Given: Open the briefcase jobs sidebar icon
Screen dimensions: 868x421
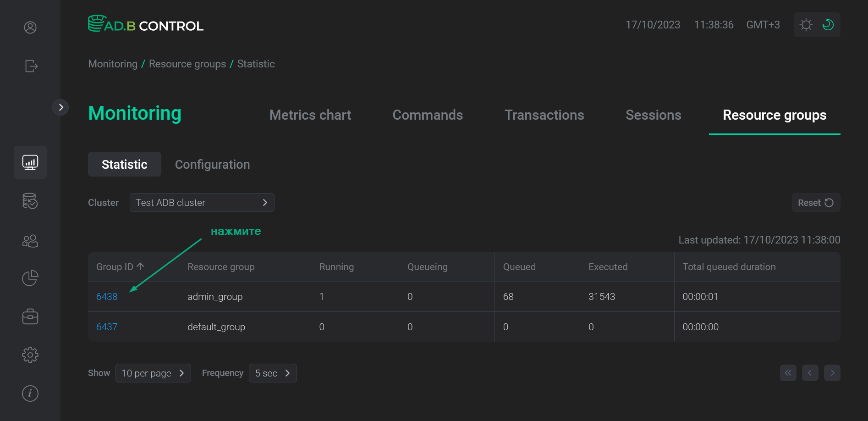Looking at the screenshot, I should tap(30, 316).
